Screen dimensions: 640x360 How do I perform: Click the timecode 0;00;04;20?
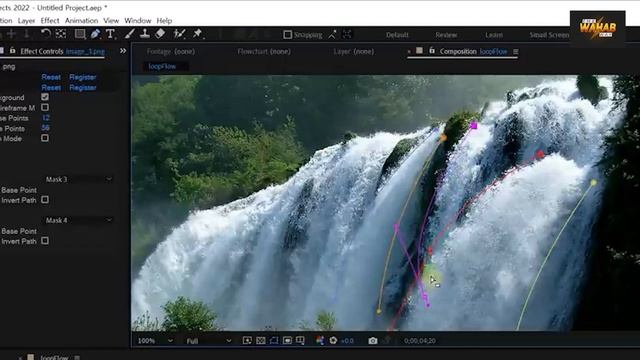tap(420, 340)
